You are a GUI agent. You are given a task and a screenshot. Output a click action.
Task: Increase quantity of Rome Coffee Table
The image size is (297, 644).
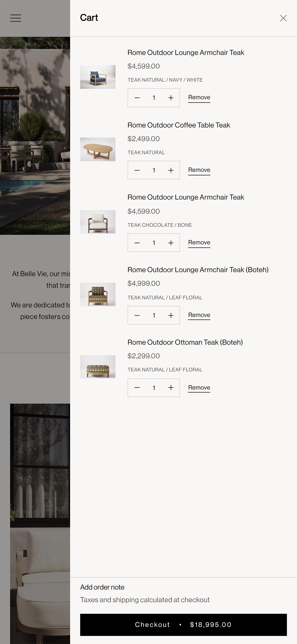(x=171, y=170)
